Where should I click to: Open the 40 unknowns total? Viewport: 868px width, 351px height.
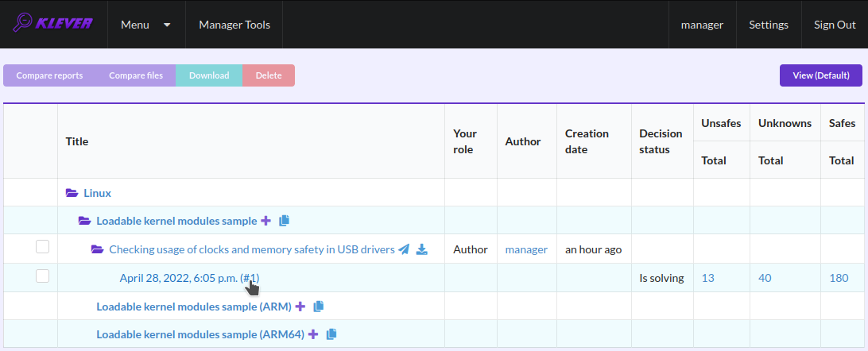765,278
